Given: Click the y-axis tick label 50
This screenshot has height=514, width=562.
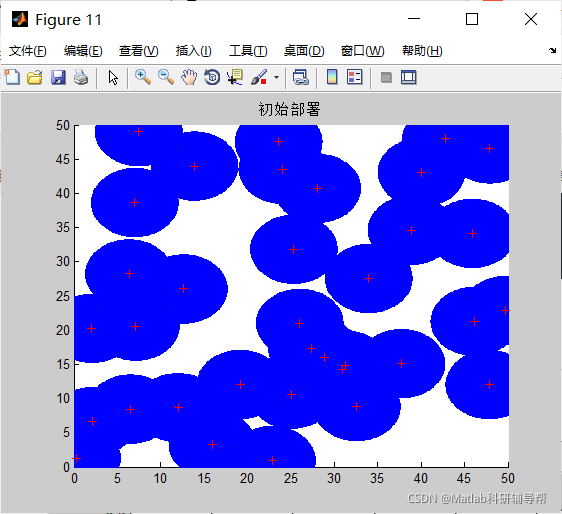Looking at the screenshot, I should pyautogui.click(x=63, y=125).
